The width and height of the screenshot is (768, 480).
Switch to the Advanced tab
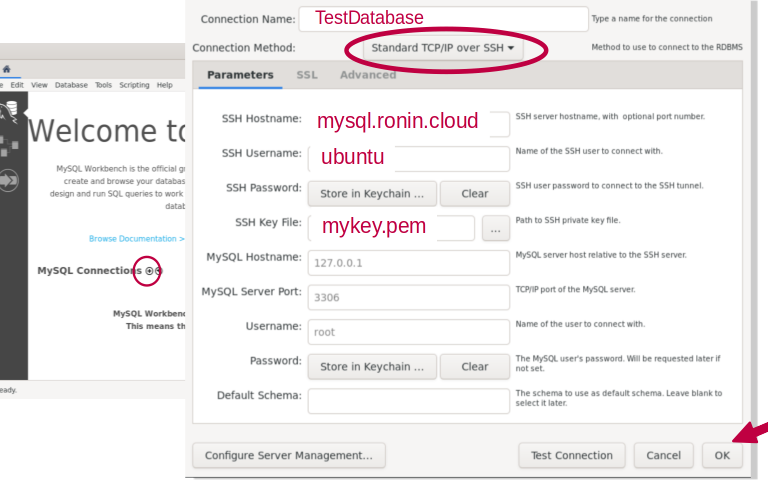point(368,75)
